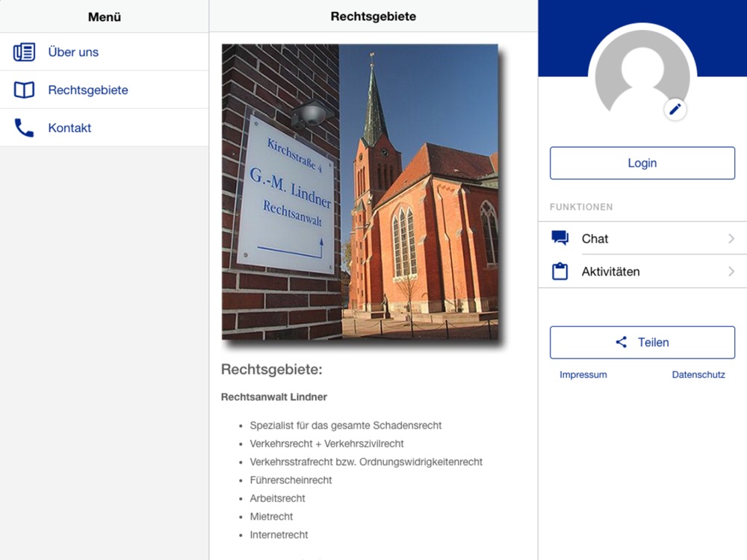This screenshot has height=560, width=747.
Task: Open the Datenschutz link
Action: coord(698,375)
